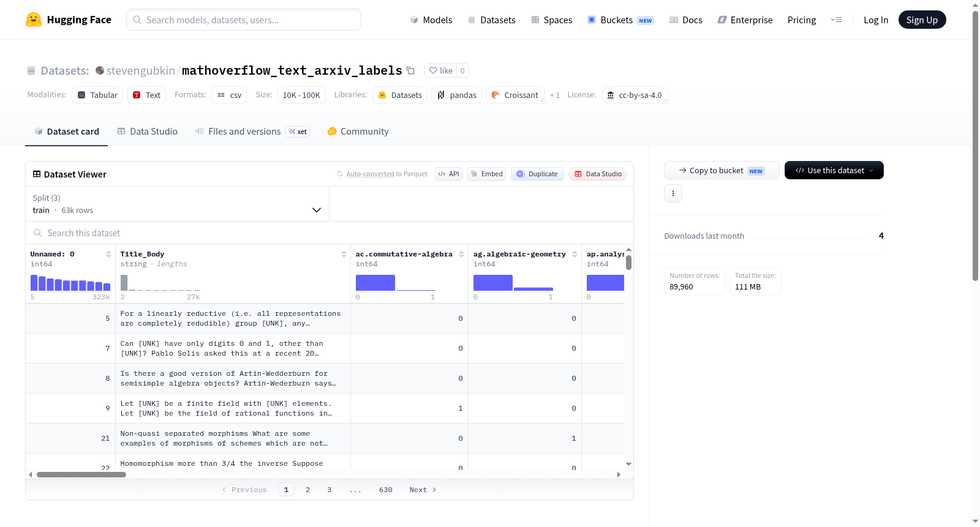Copy dataset name with the copy icon
The height and width of the screenshot is (527, 980).
[x=410, y=70]
